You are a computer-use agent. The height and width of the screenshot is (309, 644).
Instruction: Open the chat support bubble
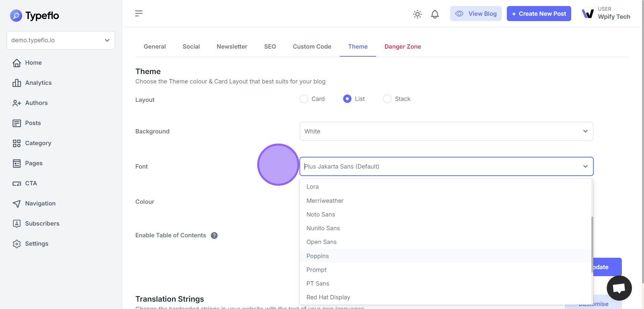(619, 288)
